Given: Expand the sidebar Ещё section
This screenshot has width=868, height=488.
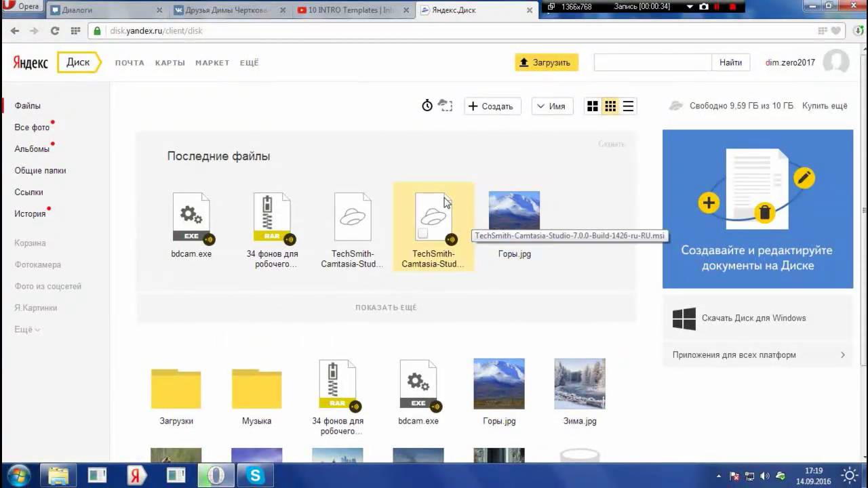Looking at the screenshot, I should coord(27,329).
